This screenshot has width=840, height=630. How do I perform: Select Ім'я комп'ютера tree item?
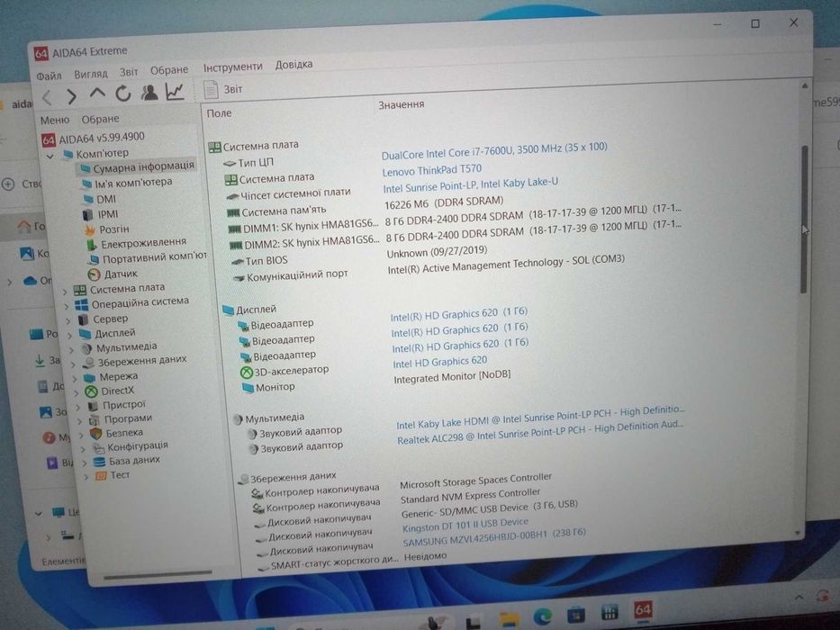coord(127,183)
